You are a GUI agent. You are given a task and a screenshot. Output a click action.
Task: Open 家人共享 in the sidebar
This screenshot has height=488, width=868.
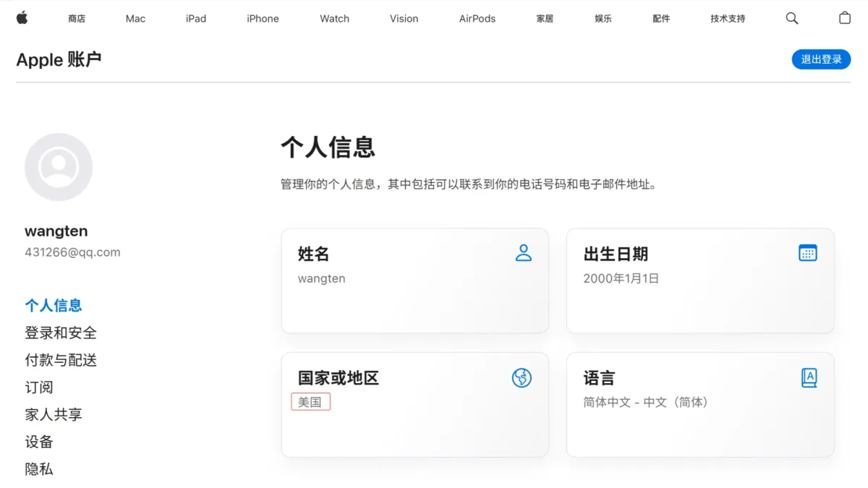54,414
